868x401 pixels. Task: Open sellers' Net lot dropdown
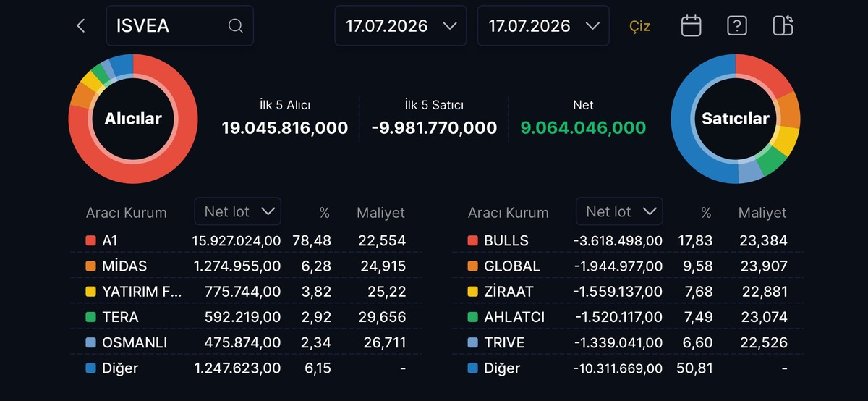[619, 211]
